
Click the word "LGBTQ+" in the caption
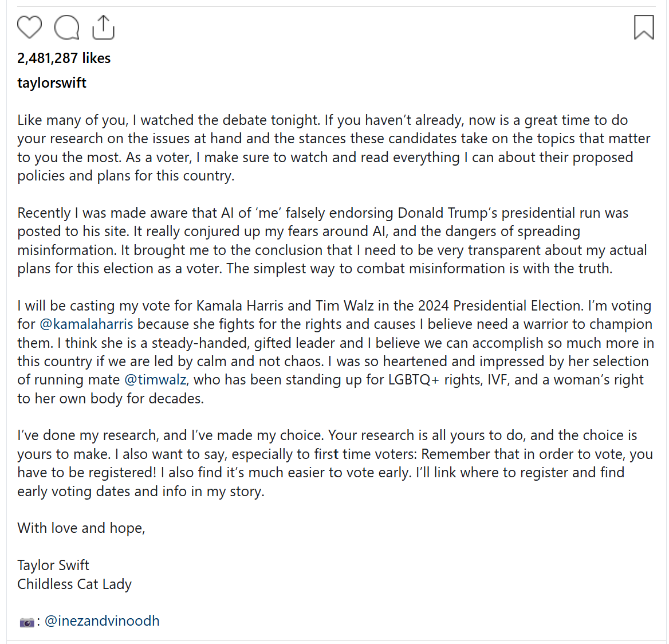412,380
